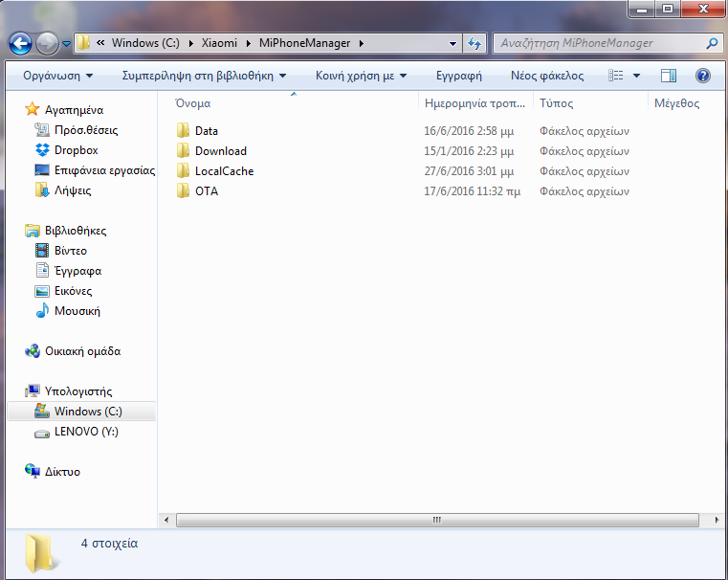Image resolution: width=728 pixels, height=580 pixels.
Task: Click the Αγαπημένα star icon
Action: (x=32, y=109)
